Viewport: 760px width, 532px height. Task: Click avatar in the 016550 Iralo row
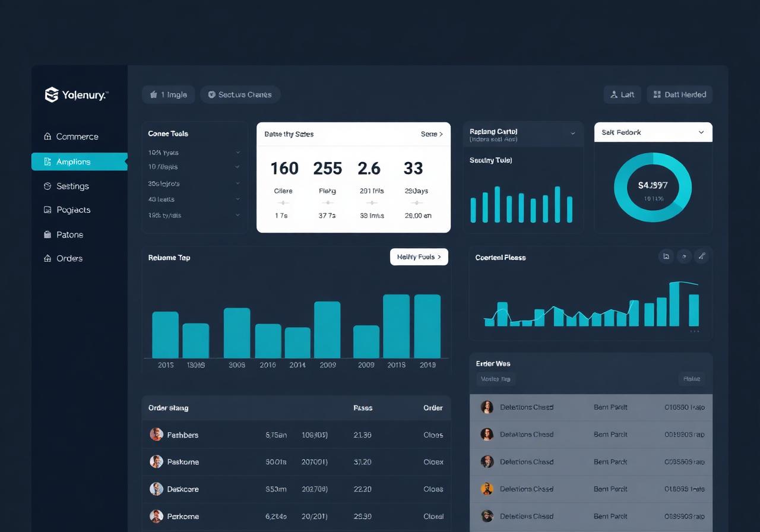487,407
